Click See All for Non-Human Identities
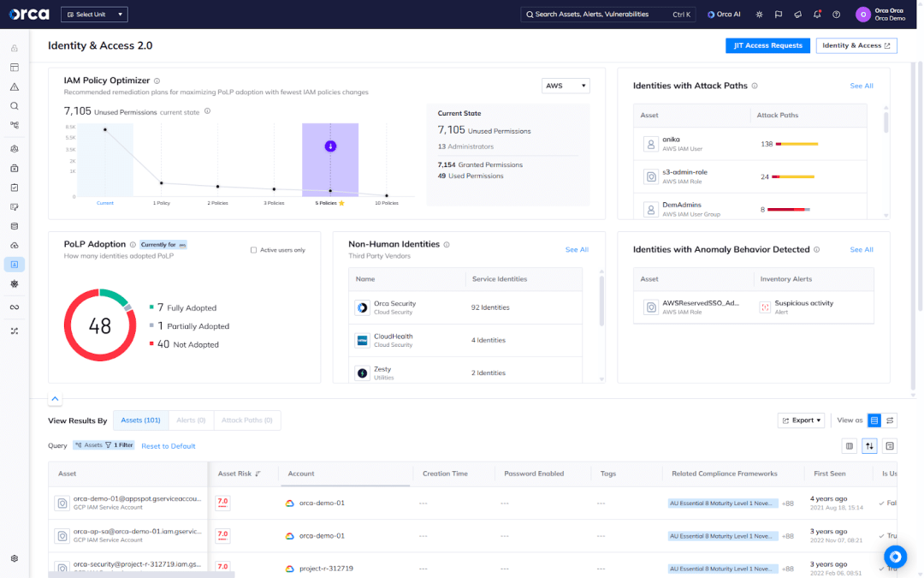Viewport: 924px width, 578px height. (577, 250)
